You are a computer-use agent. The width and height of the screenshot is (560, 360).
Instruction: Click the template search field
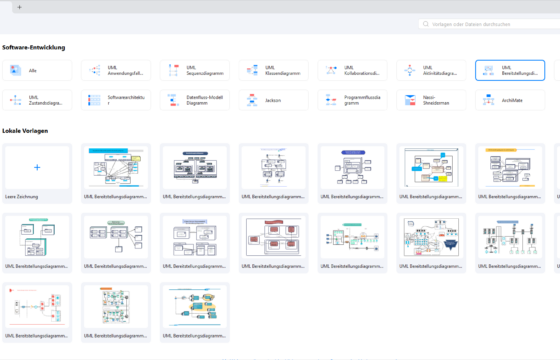[x=489, y=24]
